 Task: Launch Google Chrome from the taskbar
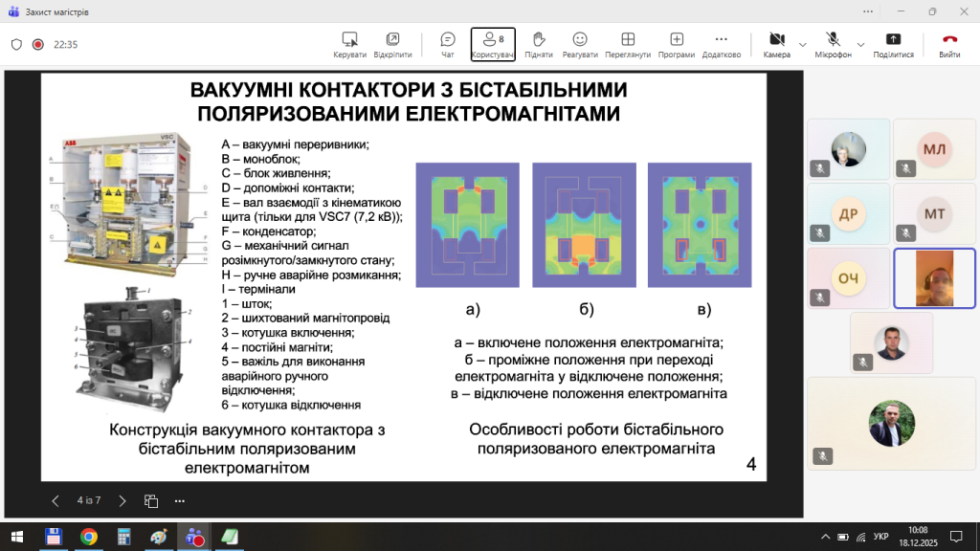click(x=89, y=537)
